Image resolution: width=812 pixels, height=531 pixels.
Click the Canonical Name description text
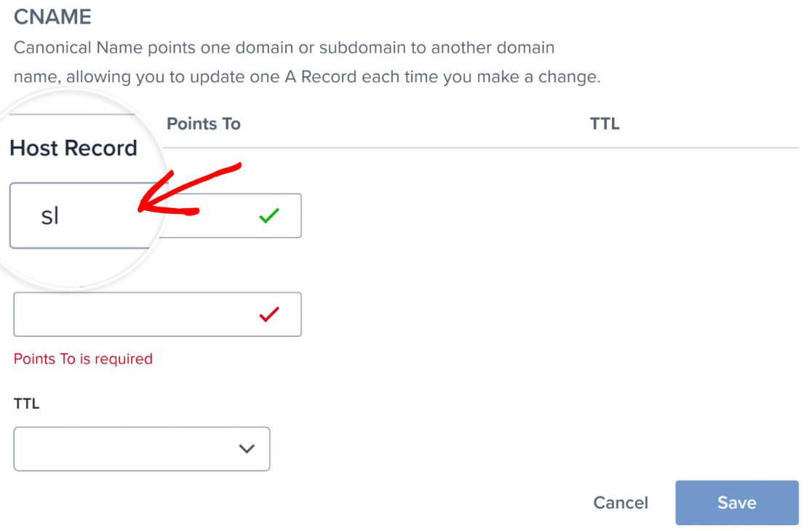point(307,62)
